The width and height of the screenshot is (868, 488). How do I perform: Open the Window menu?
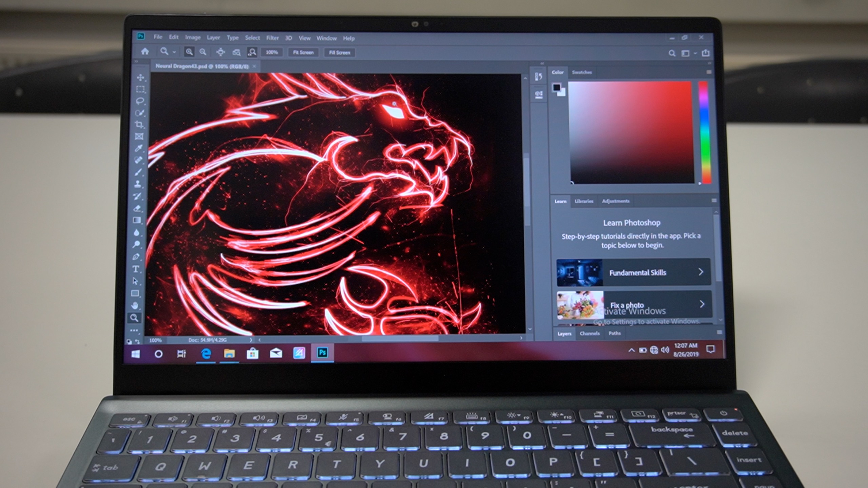pyautogui.click(x=327, y=38)
